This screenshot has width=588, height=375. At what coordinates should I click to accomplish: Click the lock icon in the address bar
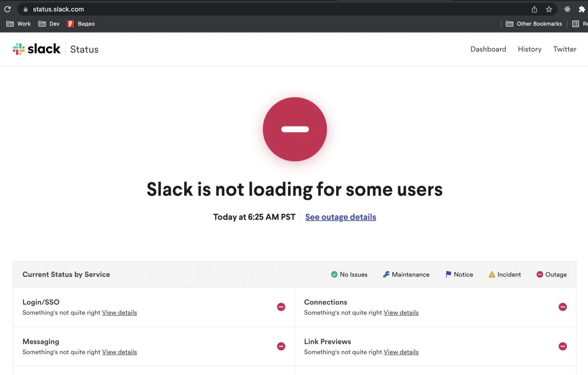click(25, 9)
